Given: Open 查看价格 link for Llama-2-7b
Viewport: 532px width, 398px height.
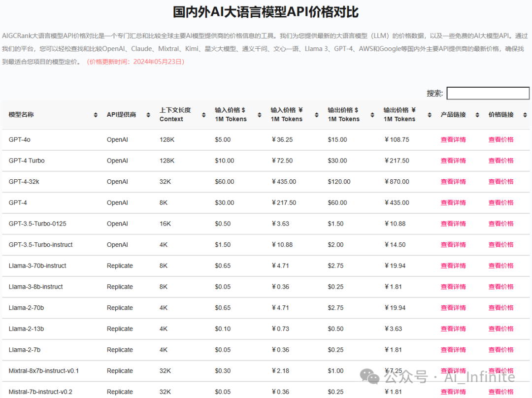Looking at the screenshot, I should click(x=501, y=350).
